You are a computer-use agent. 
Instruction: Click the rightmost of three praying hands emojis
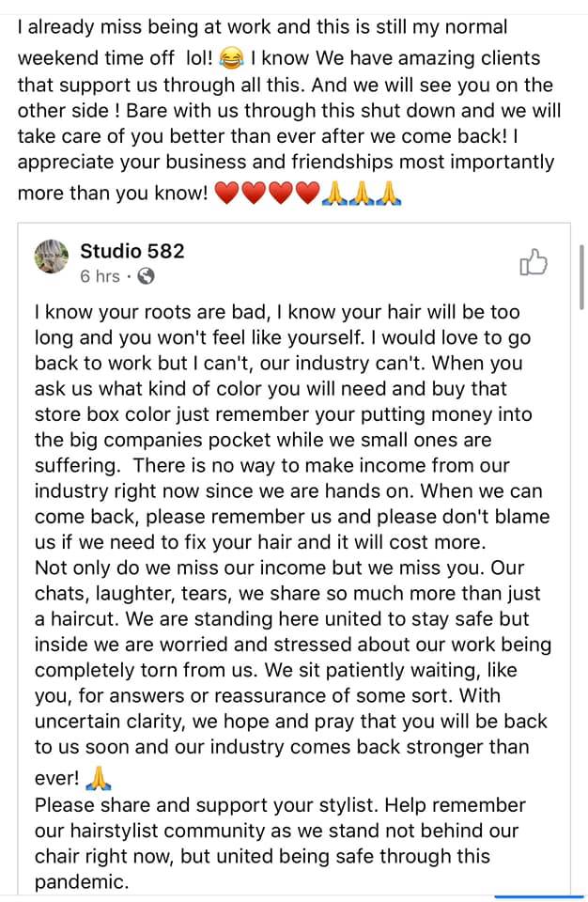(390, 194)
